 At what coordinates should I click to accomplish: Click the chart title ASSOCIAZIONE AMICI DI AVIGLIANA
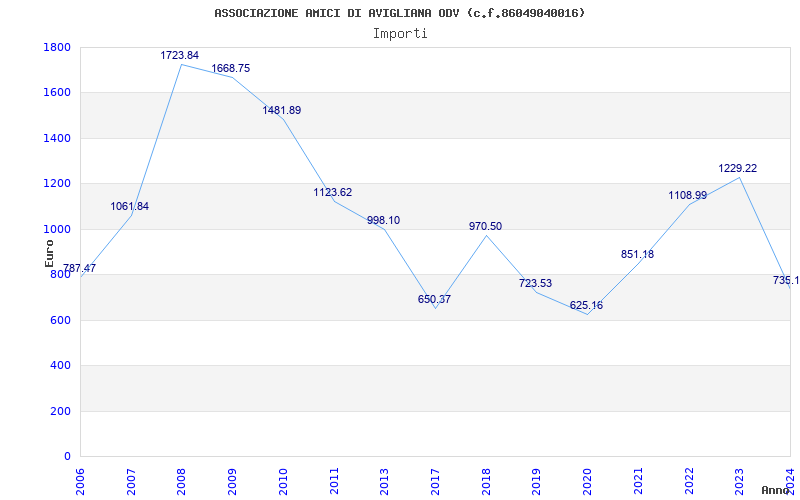[x=400, y=13]
